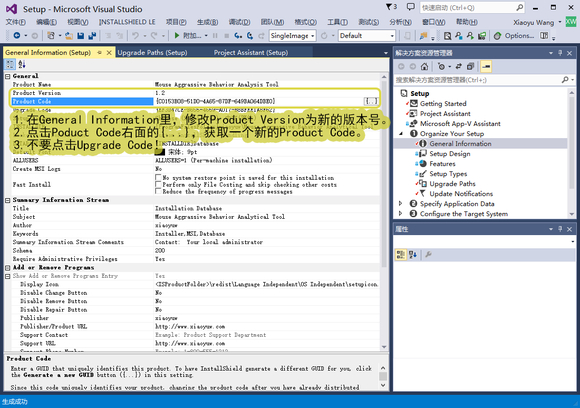Click the Quick Launch search box
This screenshot has width=580, height=408.
pos(472,7)
